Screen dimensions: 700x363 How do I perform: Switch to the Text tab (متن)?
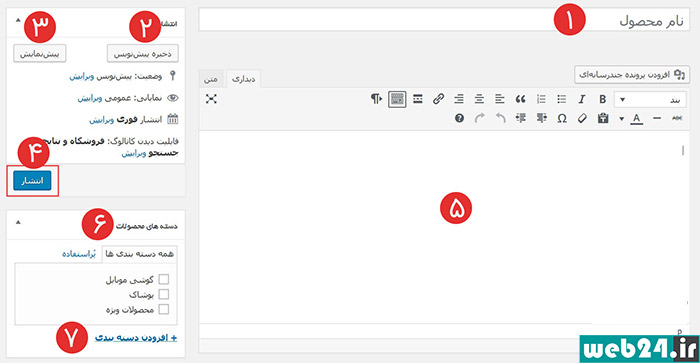point(211,79)
